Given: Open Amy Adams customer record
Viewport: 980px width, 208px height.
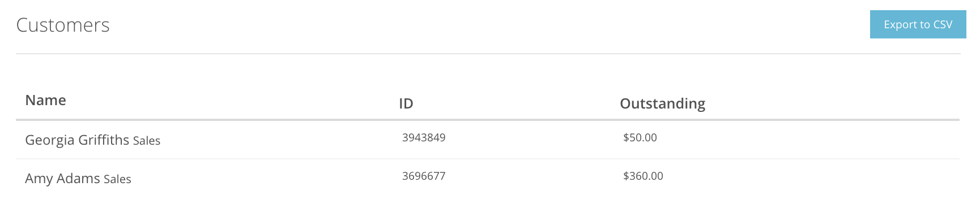Looking at the screenshot, I should coord(62,179).
